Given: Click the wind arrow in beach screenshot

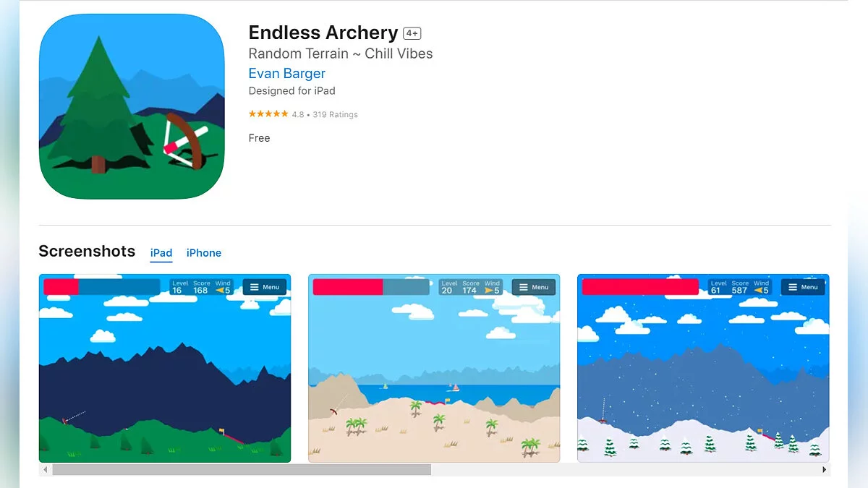Looking at the screenshot, I should [x=489, y=291].
